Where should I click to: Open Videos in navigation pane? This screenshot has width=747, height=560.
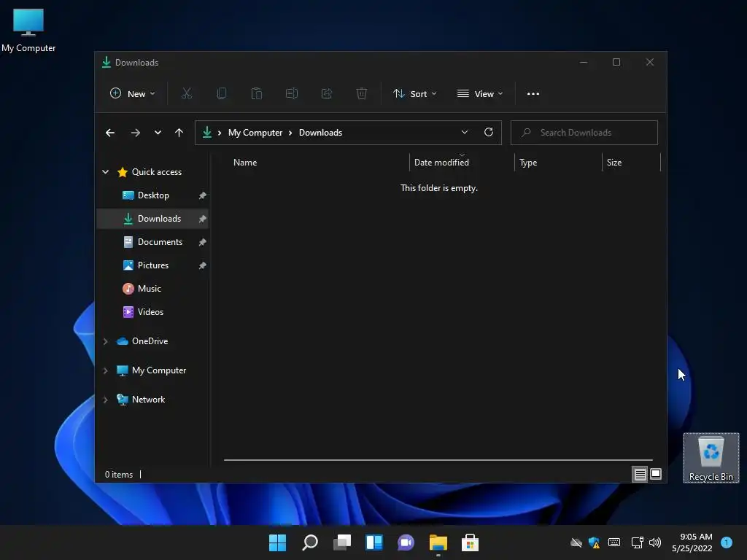(153, 312)
